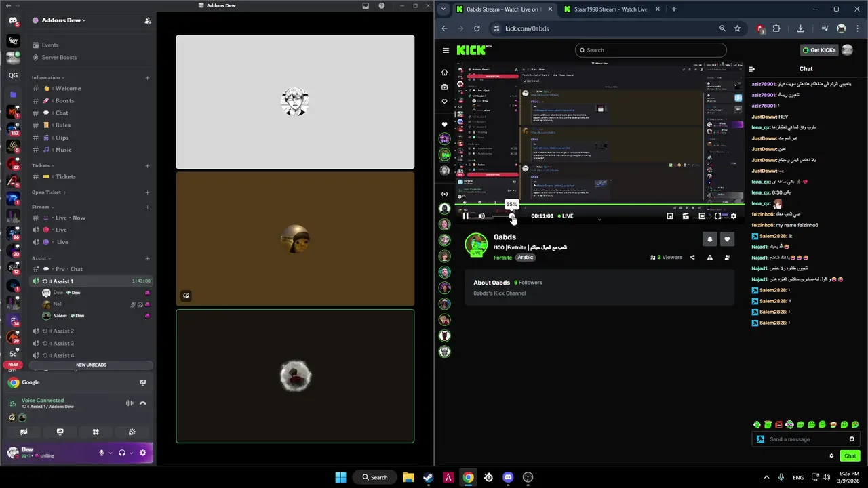Screen dimensions: 868x488
Task: Enable picture-in-picture on Kick player
Action: (x=670, y=216)
